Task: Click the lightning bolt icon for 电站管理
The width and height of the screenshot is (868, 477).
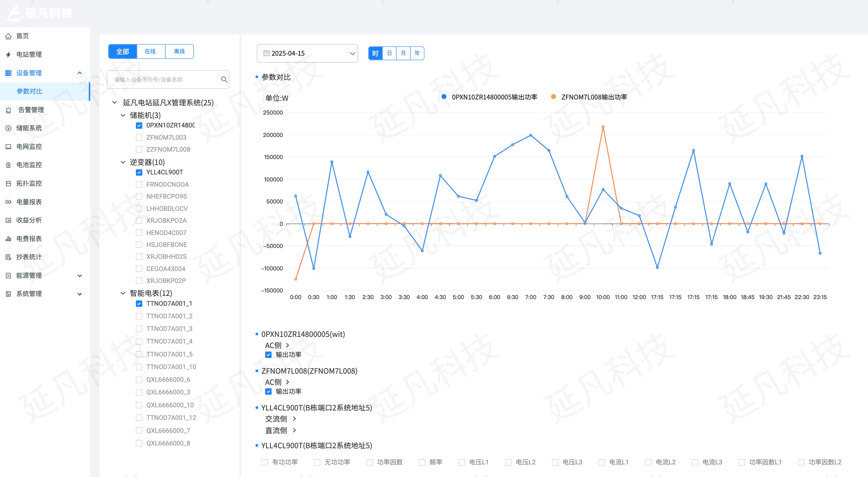Action: pos(8,55)
